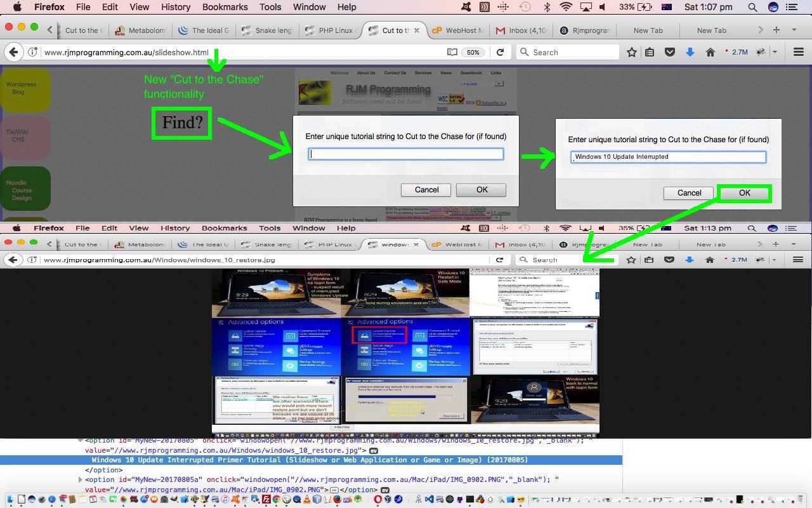Switch to The Ideal G tab
Viewport: 812px width, 508px height.
tap(206, 30)
